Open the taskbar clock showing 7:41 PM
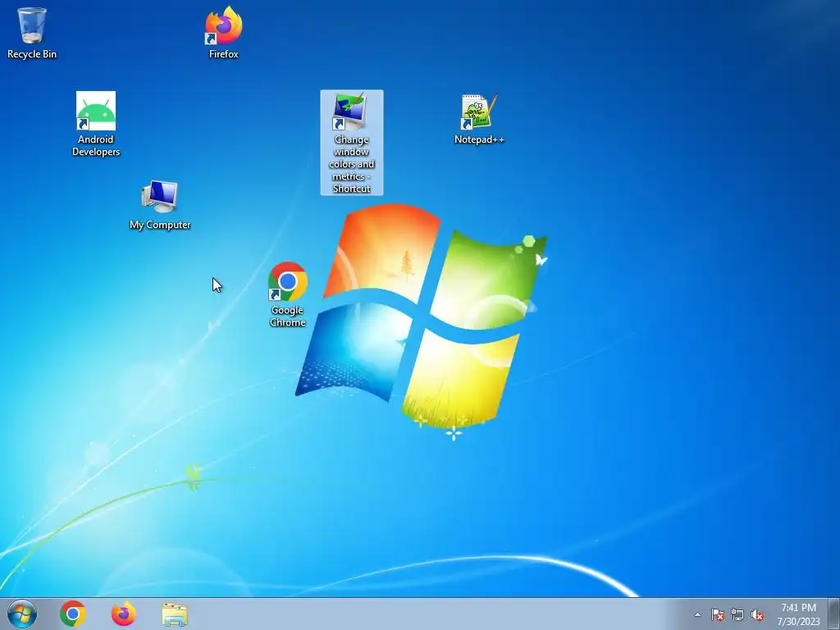840x630 pixels. tap(798, 614)
